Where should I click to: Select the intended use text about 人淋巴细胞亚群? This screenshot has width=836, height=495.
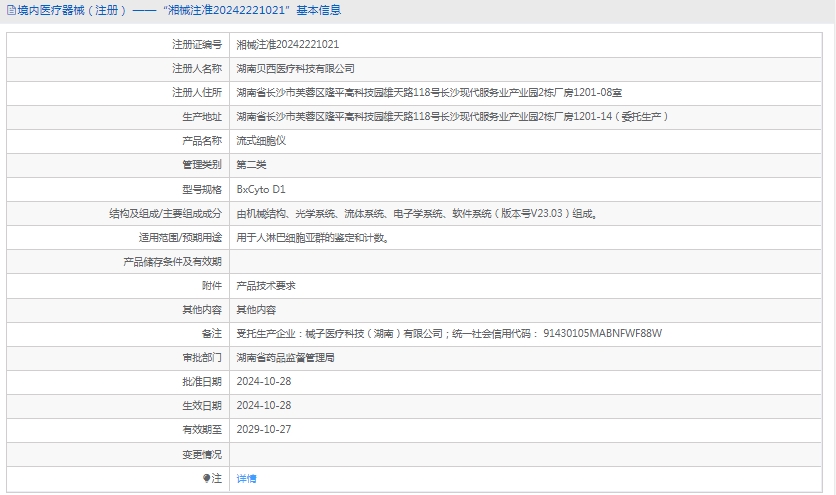pos(312,238)
